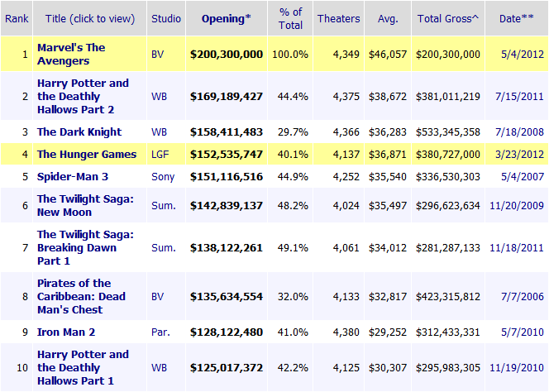Image resolution: width=549 pixels, height=392 pixels.
Task: Open the 11/19/2010 release date link
Action: coord(517,368)
